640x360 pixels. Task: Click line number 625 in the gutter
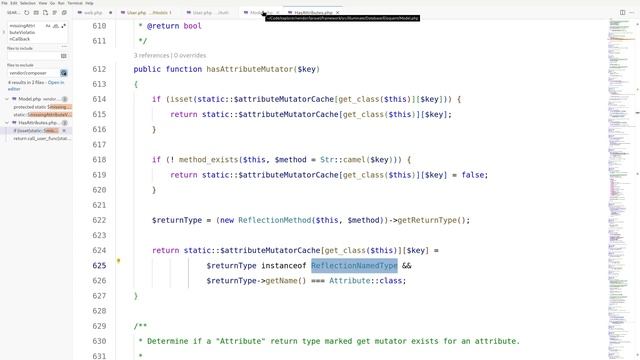click(x=99, y=266)
